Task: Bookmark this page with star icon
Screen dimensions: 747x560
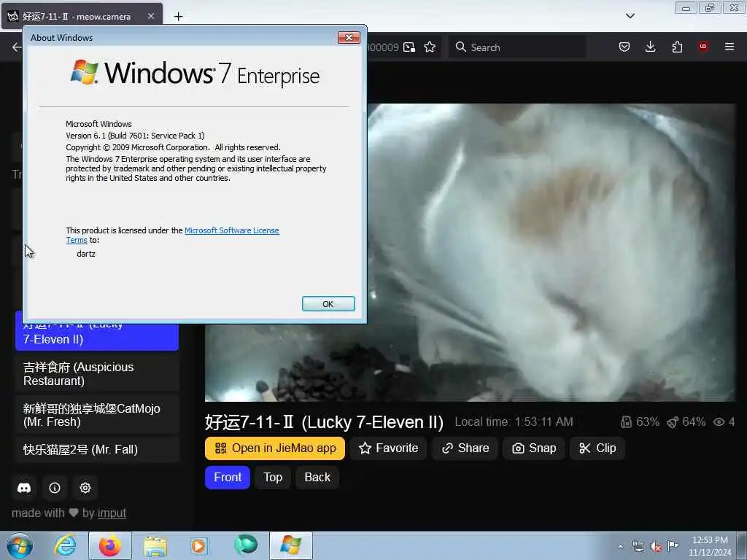Action: (430, 47)
